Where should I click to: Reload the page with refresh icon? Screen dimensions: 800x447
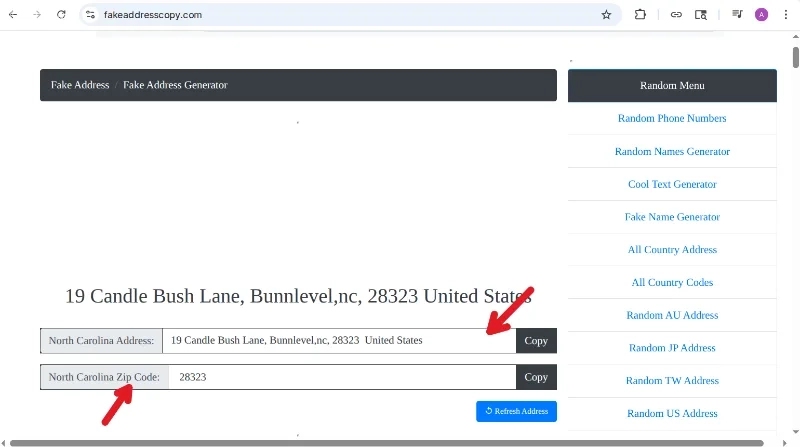61,15
